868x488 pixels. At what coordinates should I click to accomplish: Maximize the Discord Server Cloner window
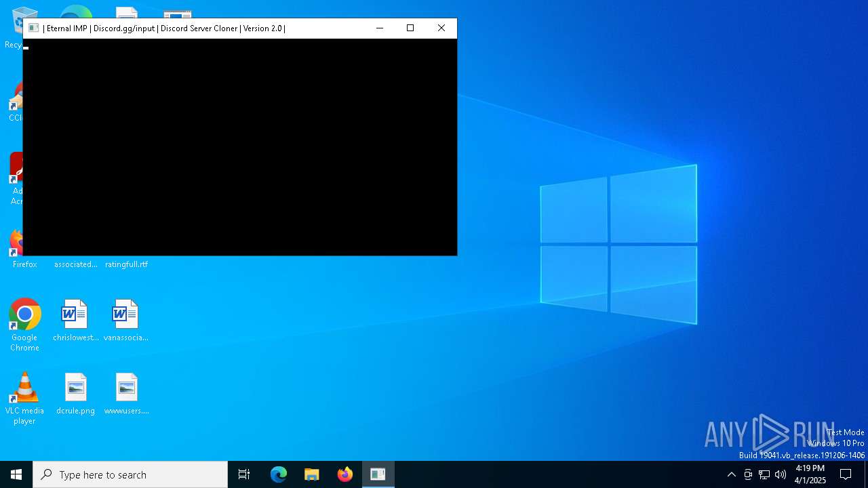pos(410,28)
